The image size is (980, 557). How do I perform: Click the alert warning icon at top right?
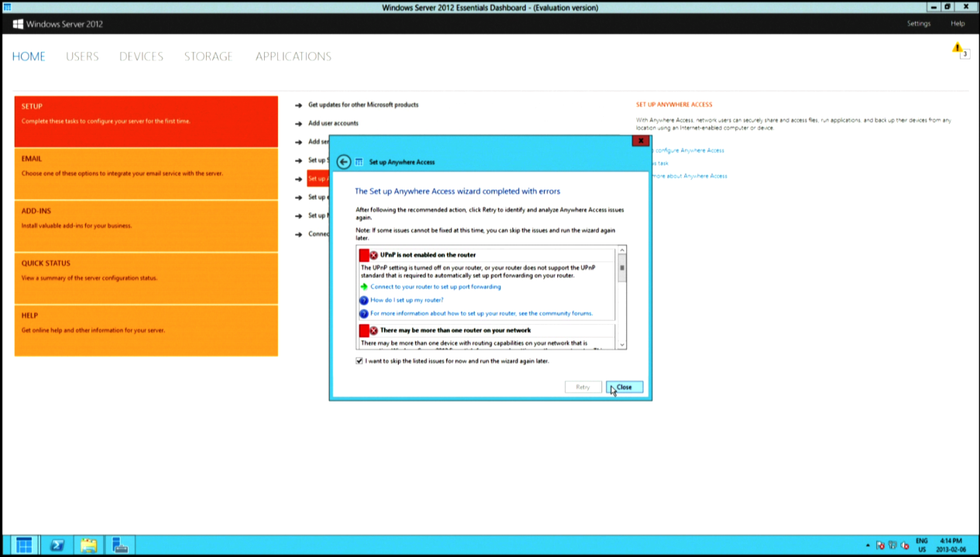point(958,50)
